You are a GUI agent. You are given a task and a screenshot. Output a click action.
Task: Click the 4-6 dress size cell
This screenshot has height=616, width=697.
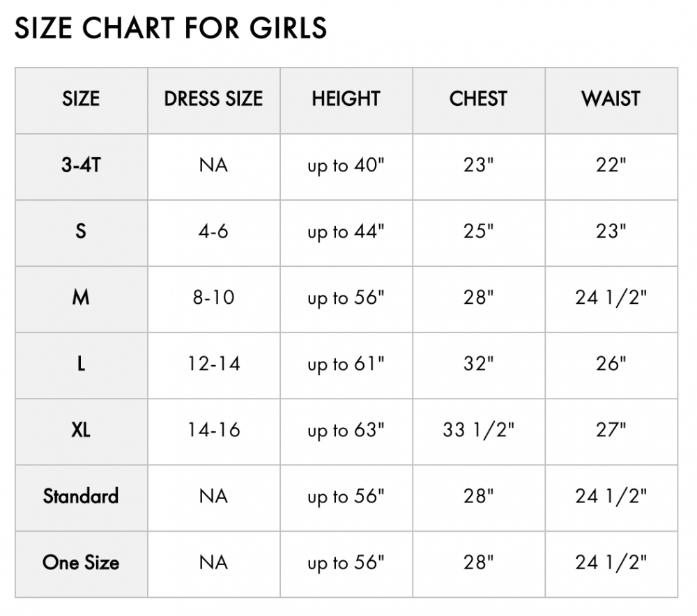coord(213,231)
